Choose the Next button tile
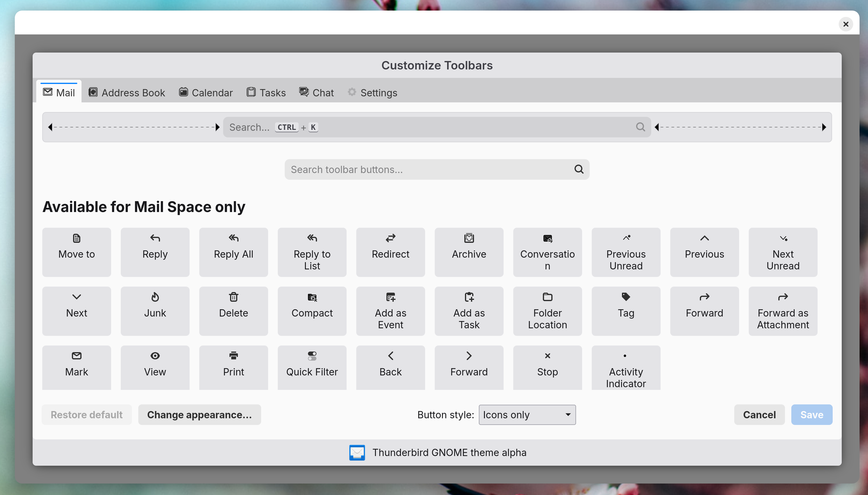868x495 pixels. [x=76, y=311]
